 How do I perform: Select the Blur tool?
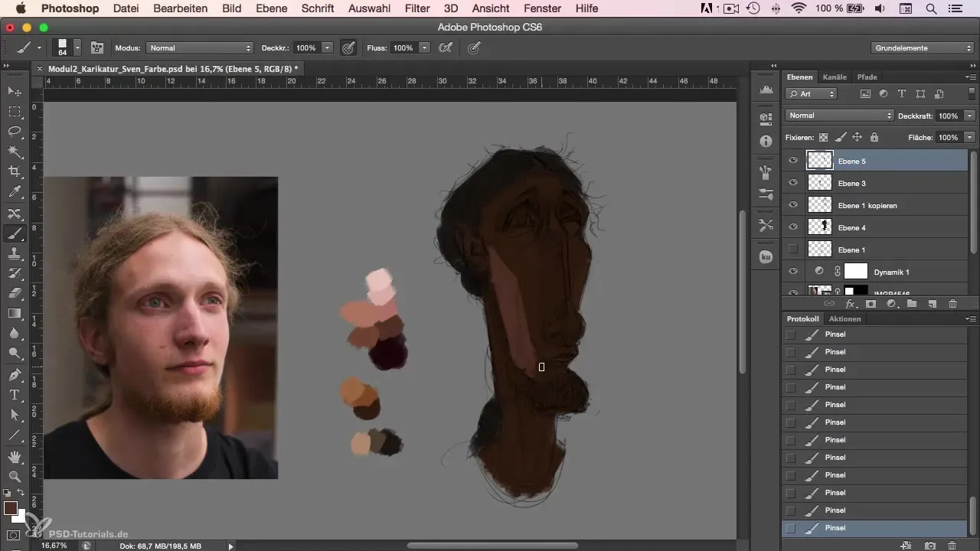(14, 333)
